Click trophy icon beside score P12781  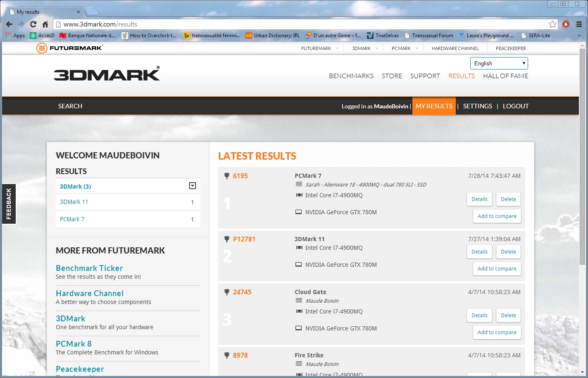227,239
